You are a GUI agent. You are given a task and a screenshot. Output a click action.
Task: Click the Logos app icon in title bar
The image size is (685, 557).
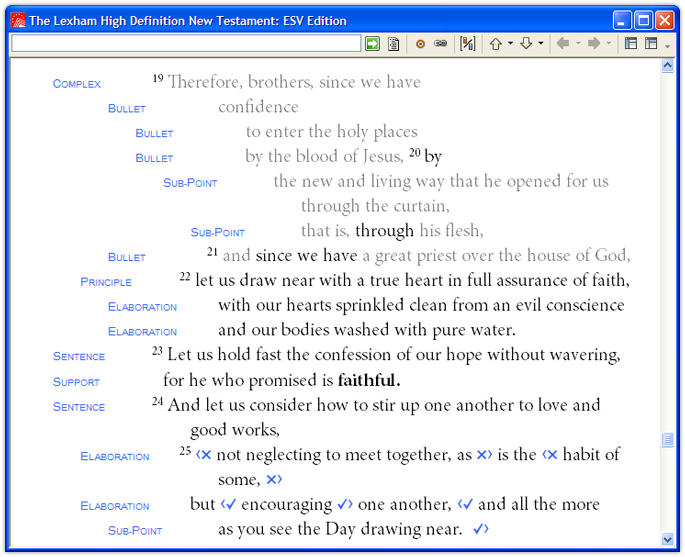tap(16, 20)
